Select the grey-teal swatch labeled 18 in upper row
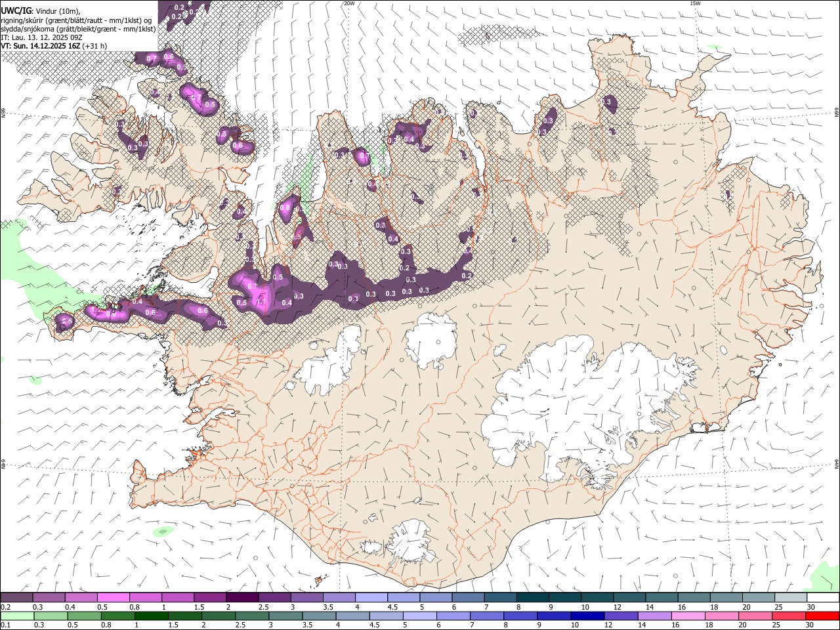 coord(726,597)
